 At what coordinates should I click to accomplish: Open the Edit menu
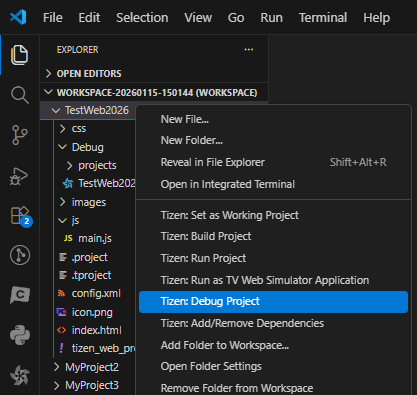89,17
